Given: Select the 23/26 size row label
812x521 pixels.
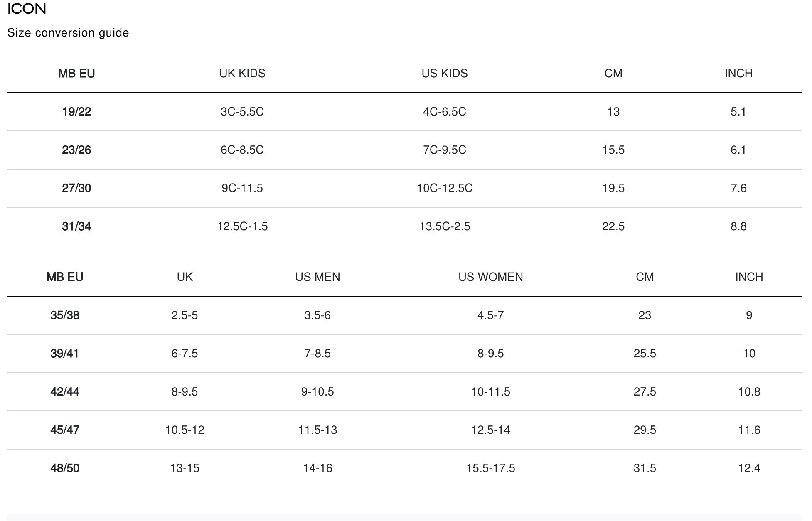Looking at the screenshot, I should pyautogui.click(x=76, y=150).
